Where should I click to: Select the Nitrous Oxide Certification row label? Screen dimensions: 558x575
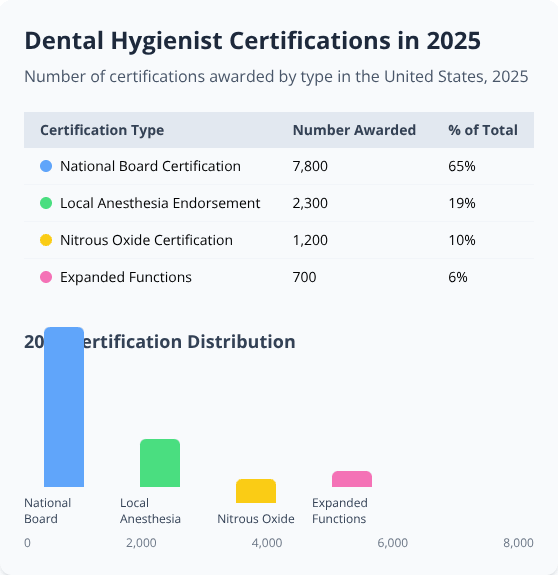[x=146, y=240]
